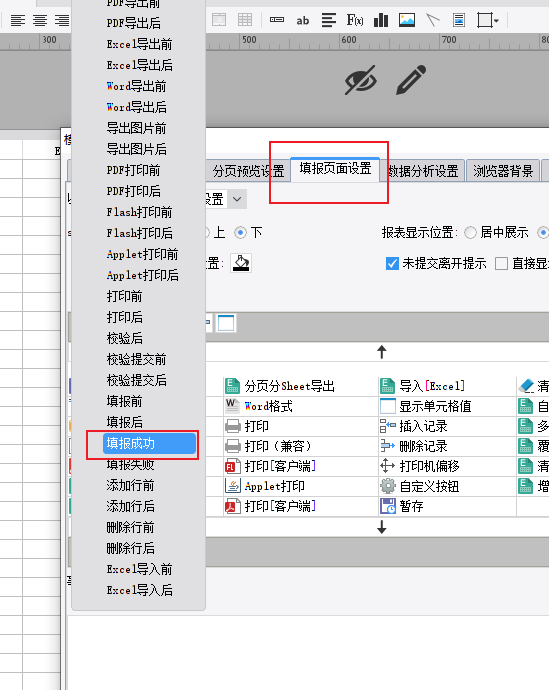Select the 居中展示 radio button
The image size is (549, 690).
click(470, 232)
